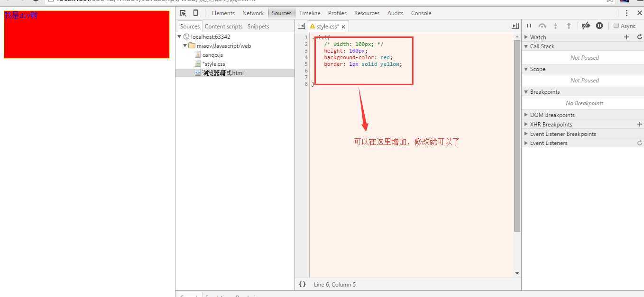Open the Audits tab
644x297 pixels.
click(395, 13)
